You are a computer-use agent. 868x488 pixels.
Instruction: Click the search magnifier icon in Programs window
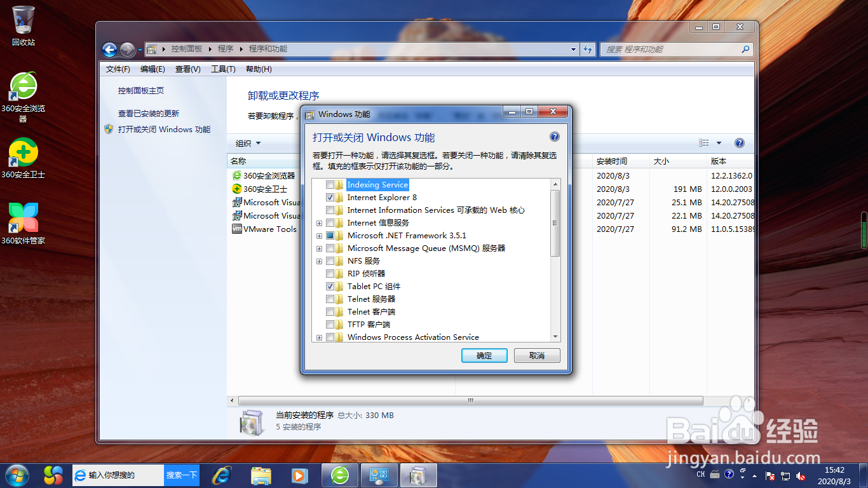tap(746, 50)
